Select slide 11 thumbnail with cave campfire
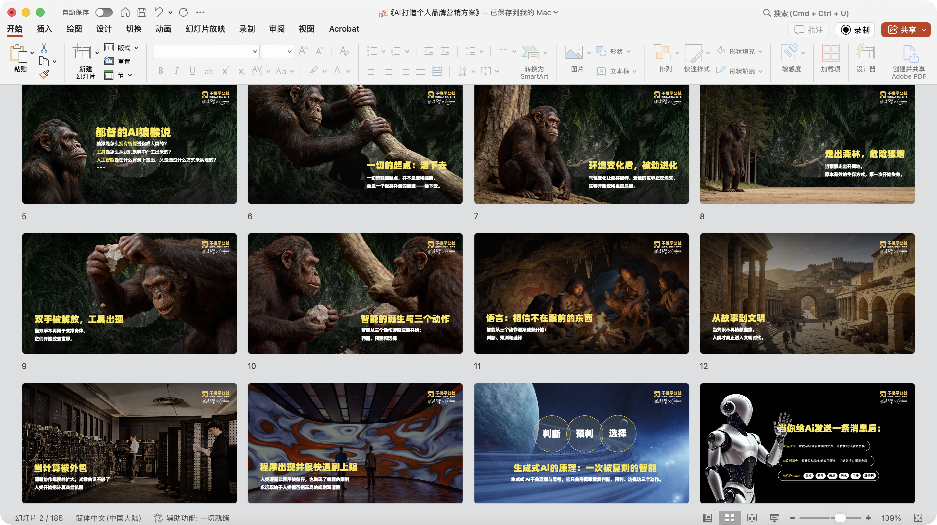 581,292
